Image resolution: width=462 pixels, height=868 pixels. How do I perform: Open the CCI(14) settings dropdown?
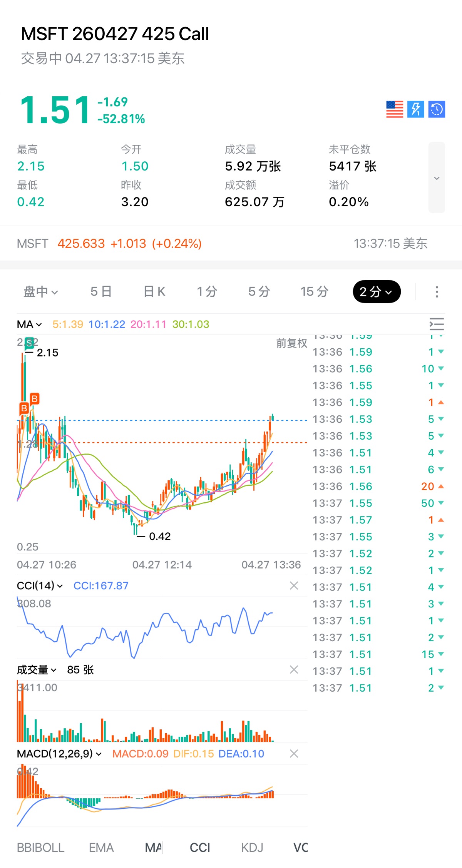[40, 585]
